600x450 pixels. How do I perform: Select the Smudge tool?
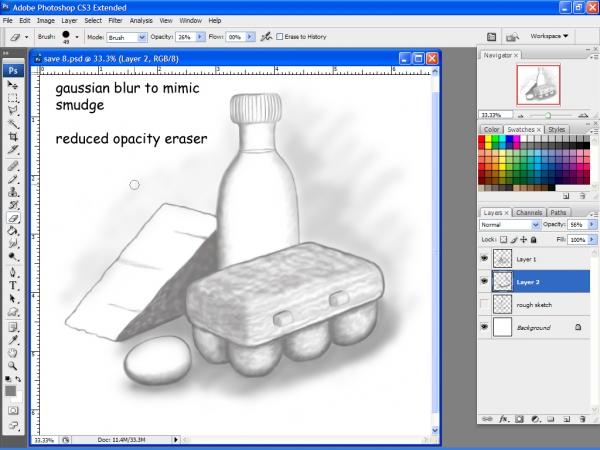click(x=13, y=244)
